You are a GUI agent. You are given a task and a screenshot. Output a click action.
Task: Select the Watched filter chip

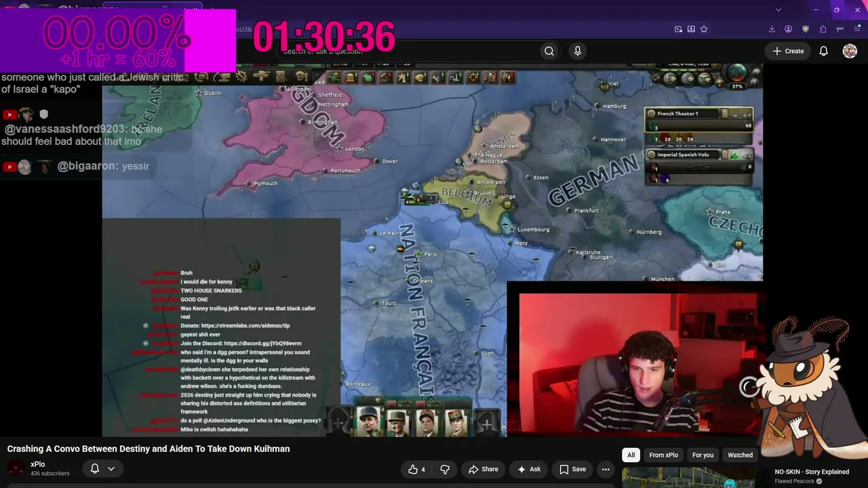[740, 455]
